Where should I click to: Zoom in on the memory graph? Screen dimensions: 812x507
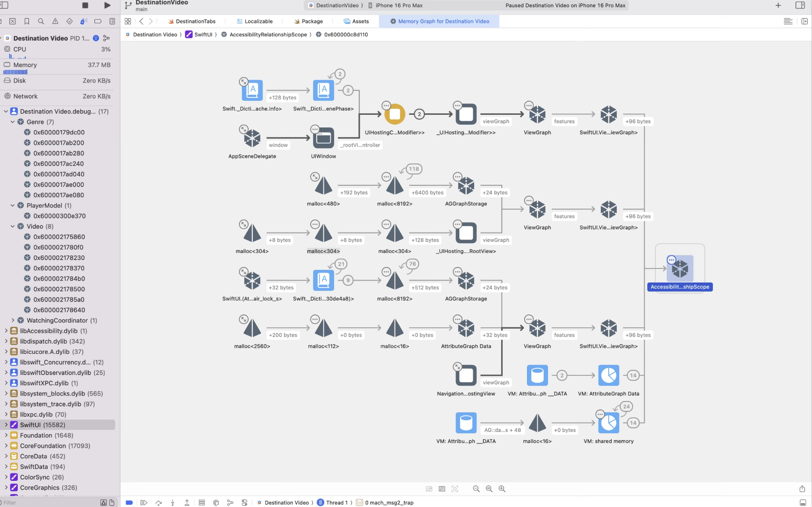coord(502,489)
